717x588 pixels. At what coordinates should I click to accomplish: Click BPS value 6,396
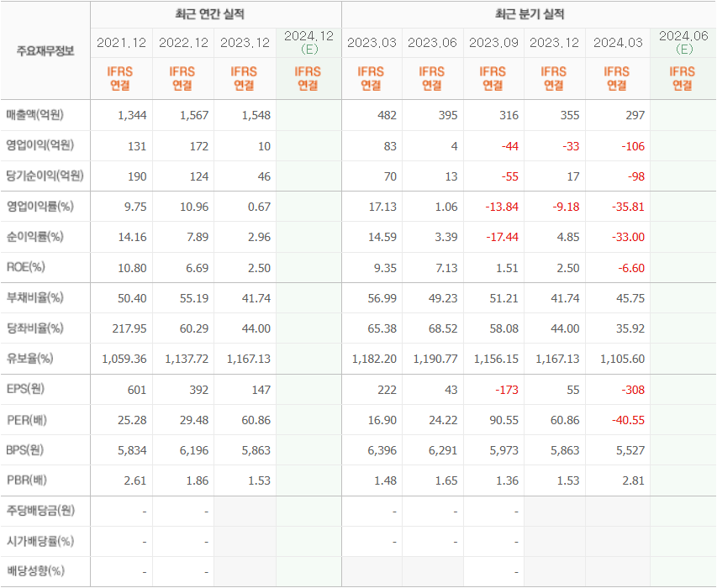382,450
